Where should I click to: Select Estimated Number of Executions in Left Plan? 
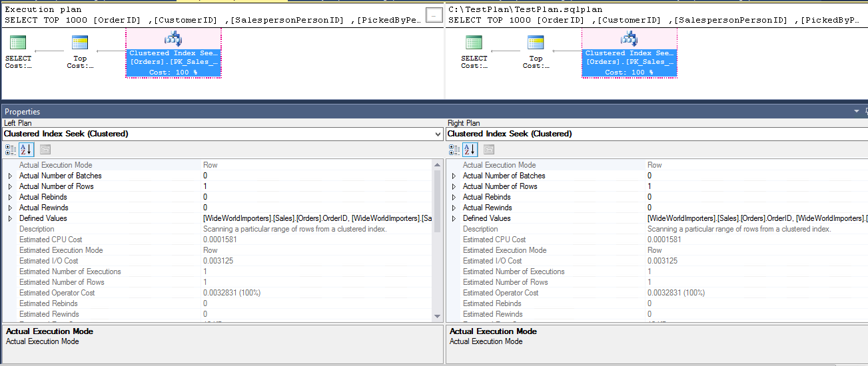point(218,272)
